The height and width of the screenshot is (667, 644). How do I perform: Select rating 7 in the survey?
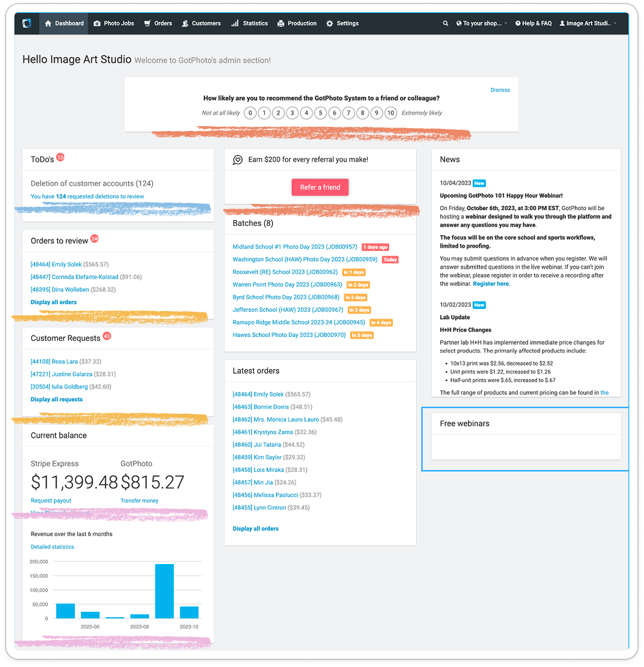coord(349,113)
